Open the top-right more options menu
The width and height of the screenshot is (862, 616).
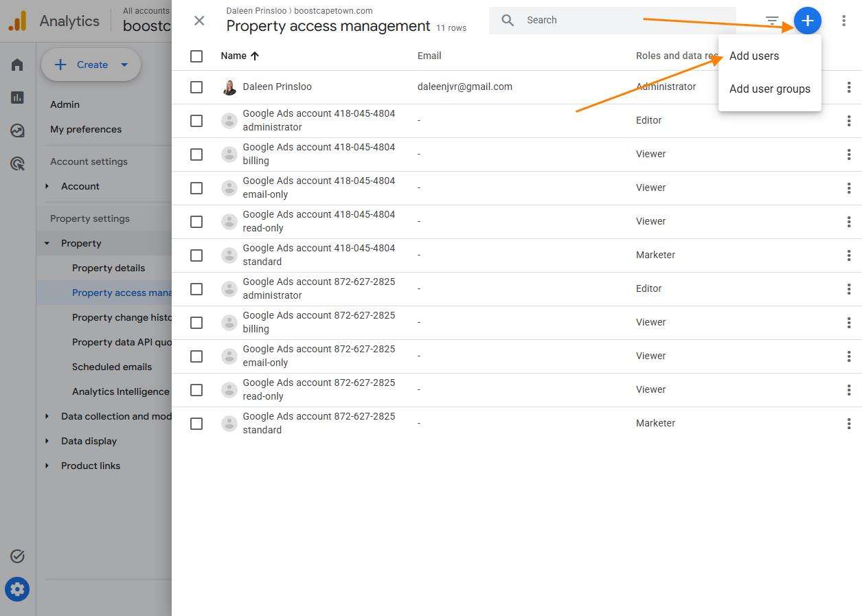point(843,21)
